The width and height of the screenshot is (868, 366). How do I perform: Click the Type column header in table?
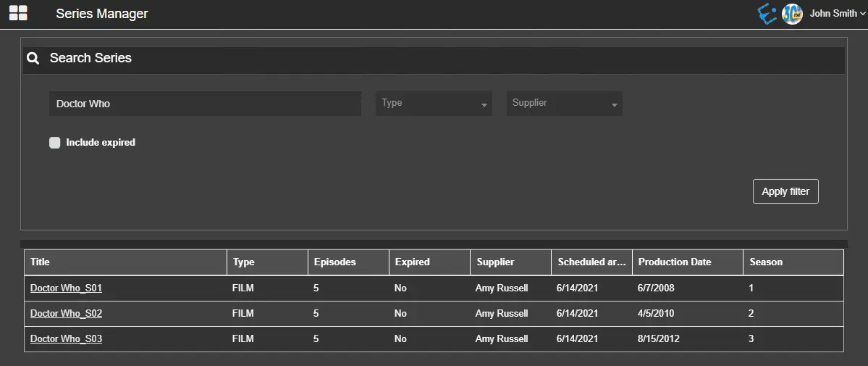pos(243,262)
